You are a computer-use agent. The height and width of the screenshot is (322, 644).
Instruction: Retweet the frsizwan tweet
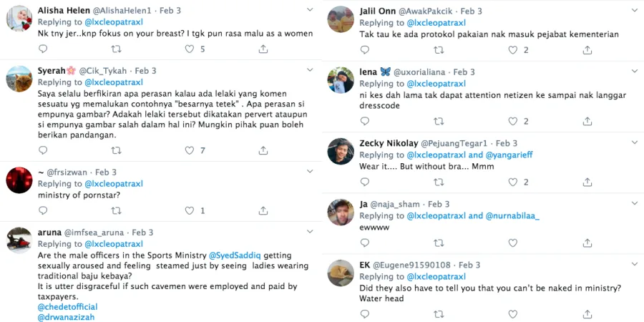[x=116, y=211]
